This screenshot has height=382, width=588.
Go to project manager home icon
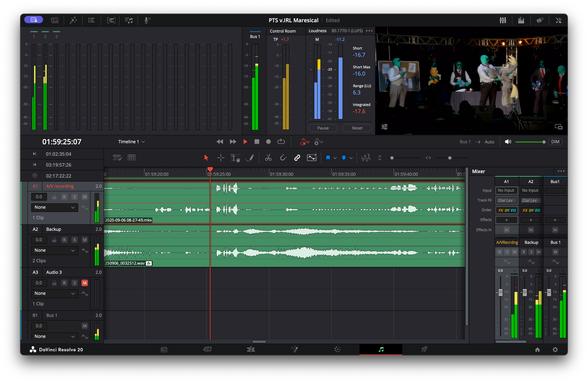537,349
